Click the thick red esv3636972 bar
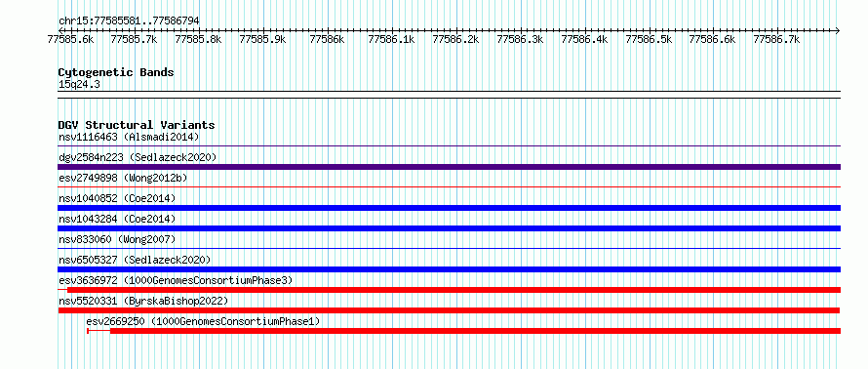Viewport: 868px width, 369px height. (454, 290)
